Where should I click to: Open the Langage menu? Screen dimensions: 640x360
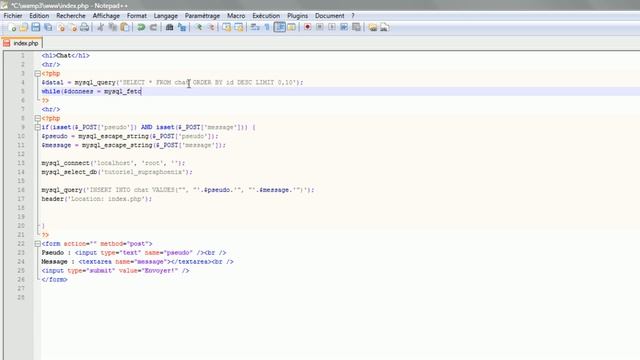(166, 16)
